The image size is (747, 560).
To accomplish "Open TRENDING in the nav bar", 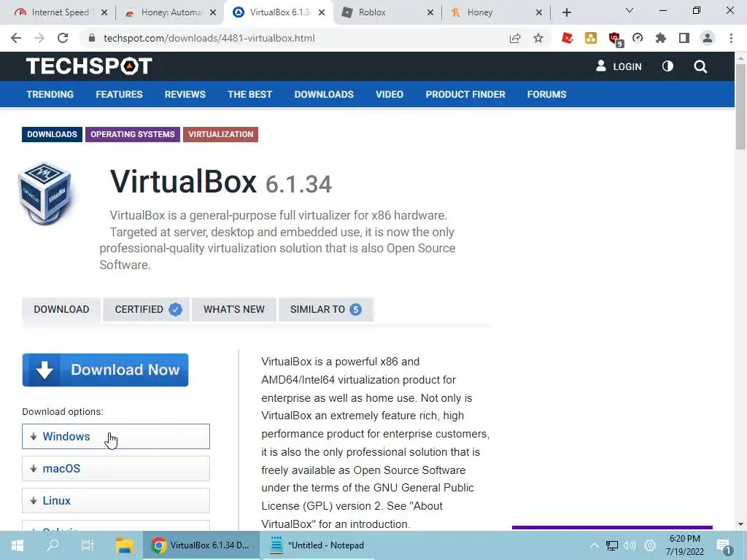I will pyautogui.click(x=50, y=94).
